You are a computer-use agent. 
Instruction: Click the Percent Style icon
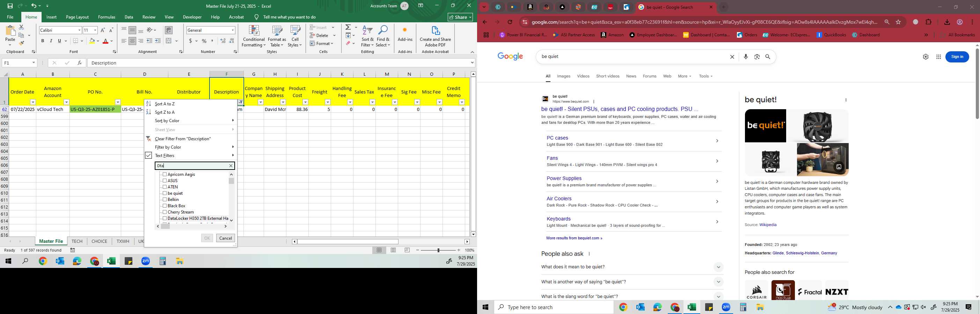(x=204, y=41)
